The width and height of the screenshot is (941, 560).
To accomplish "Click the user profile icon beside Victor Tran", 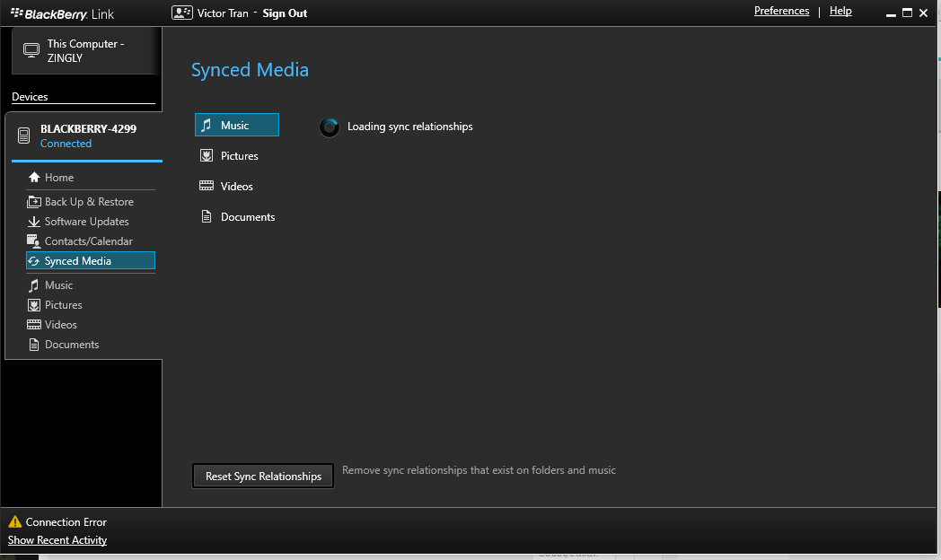I will click(182, 13).
